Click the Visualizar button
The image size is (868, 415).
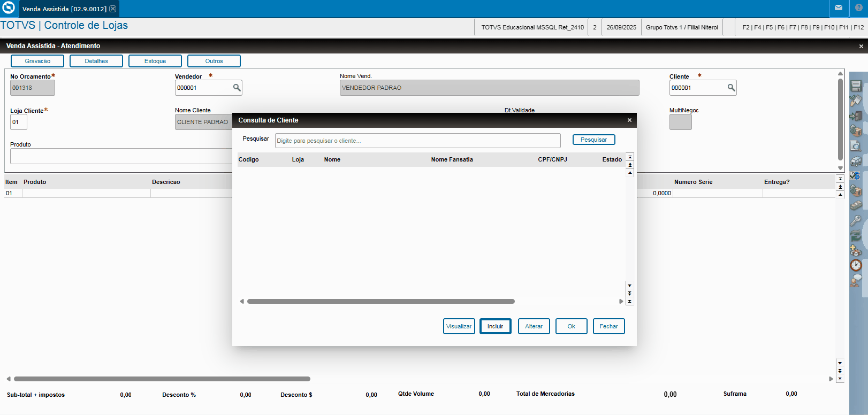click(459, 326)
